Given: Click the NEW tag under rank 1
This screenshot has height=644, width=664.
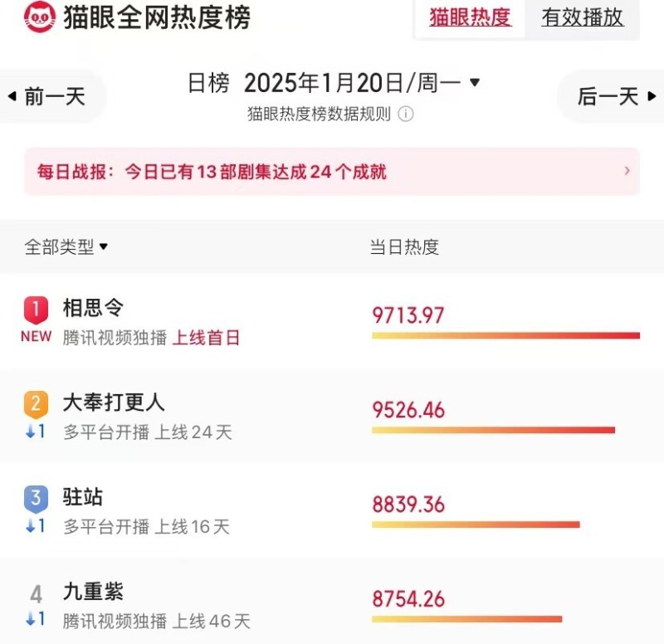Looking at the screenshot, I should pos(36,337).
